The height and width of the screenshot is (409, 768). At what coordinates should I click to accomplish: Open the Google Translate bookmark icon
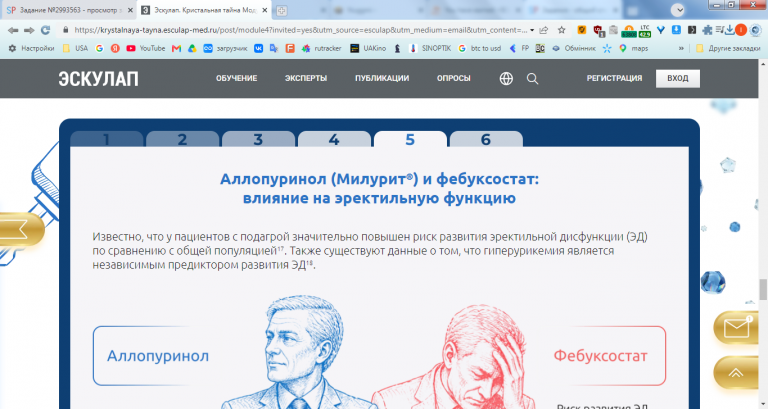(x=274, y=48)
